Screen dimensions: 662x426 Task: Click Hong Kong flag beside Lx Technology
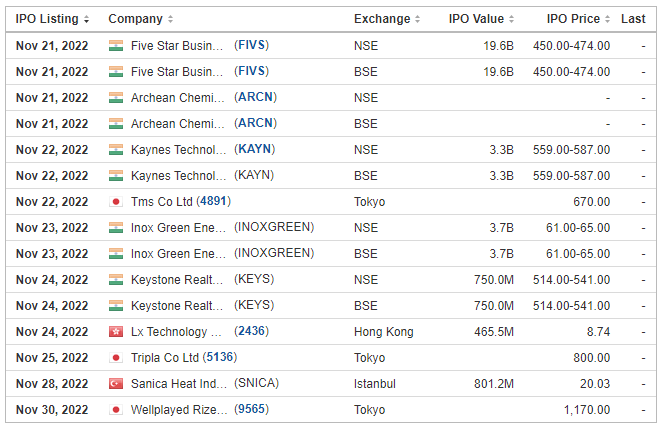(116, 332)
